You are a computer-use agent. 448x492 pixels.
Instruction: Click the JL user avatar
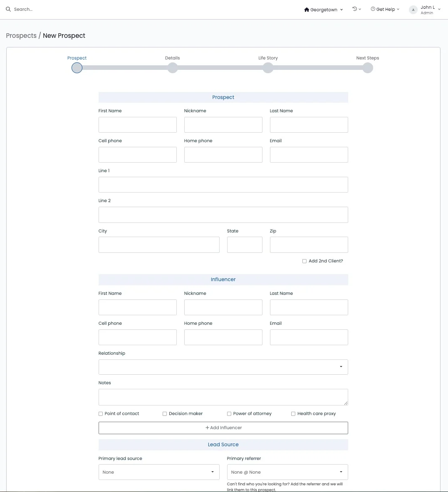(413, 10)
